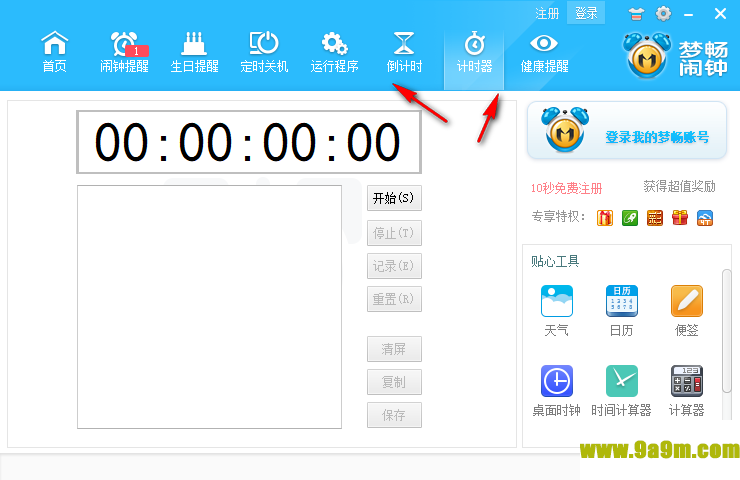Click the 10秒免费注册 link
This screenshot has height=480, width=740.
pyautogui.click(x=566, y=188)
